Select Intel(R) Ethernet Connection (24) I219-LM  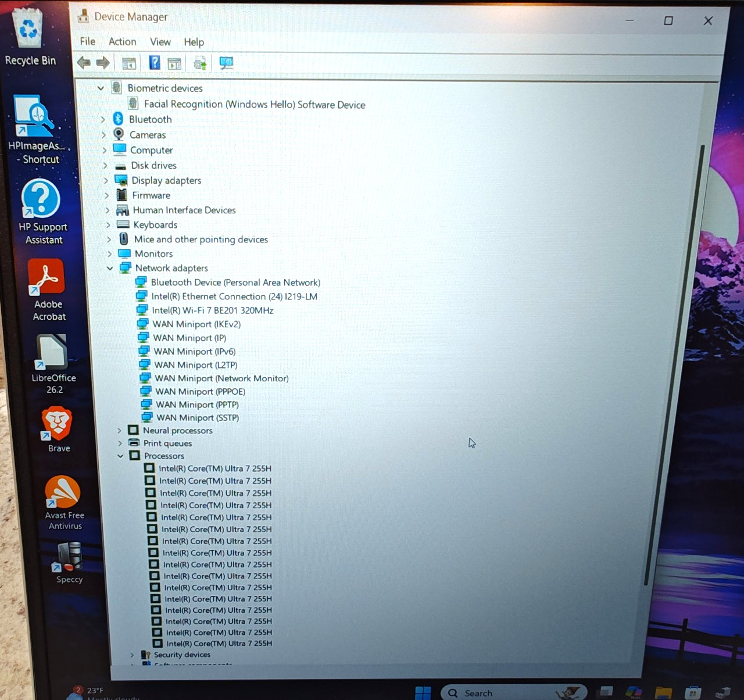tap(234, 296)
